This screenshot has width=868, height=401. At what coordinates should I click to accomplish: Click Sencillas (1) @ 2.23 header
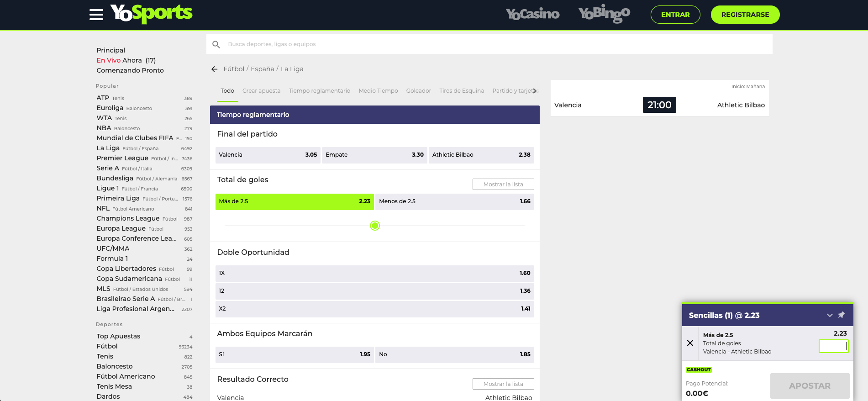[724, 315]
